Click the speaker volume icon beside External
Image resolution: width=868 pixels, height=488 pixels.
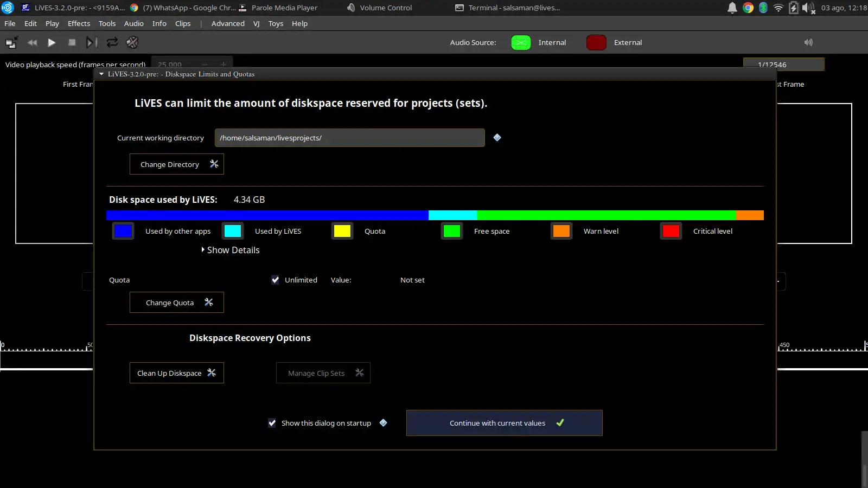[x=808, y=42]
